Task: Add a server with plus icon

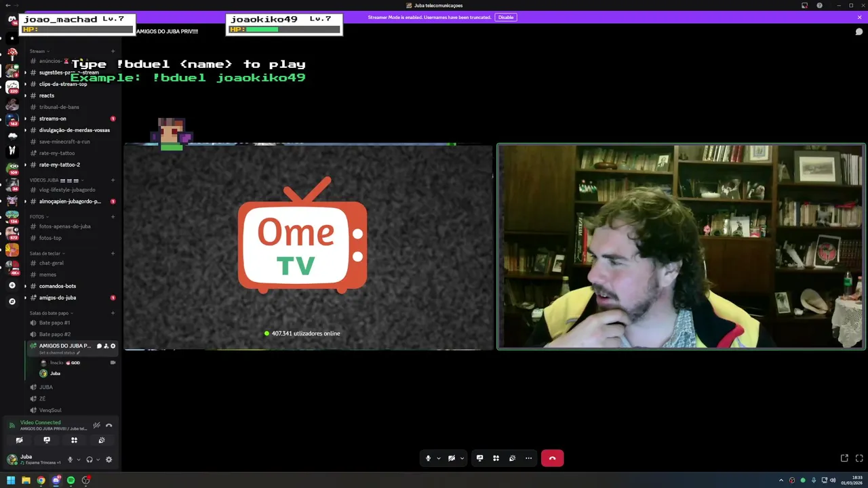Action: [12, 285]
